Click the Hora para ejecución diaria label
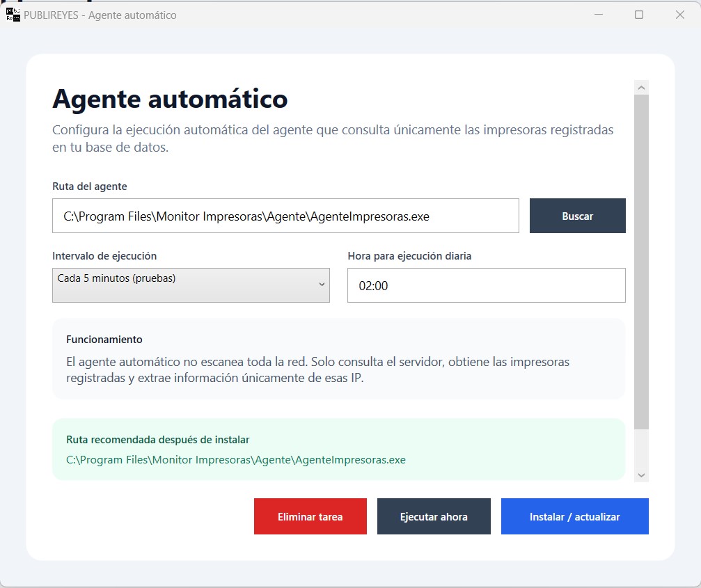The image size is (701, 588). pos(409,256)
